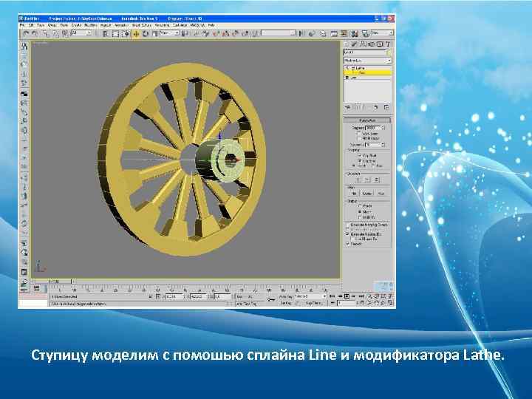
Task: Toggle the Cap End checkbox
Action: point(360,161)
